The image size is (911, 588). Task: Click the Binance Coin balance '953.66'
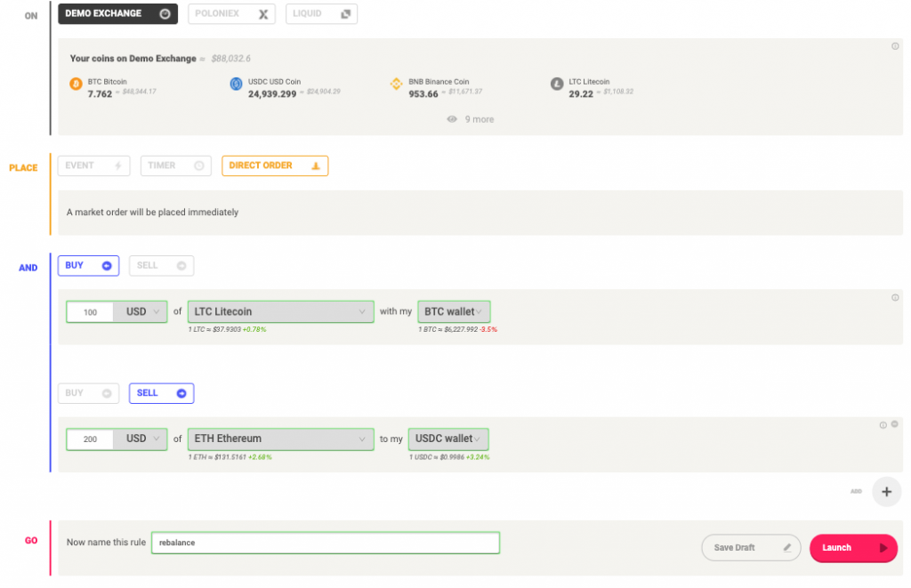[x=423, y=94]
